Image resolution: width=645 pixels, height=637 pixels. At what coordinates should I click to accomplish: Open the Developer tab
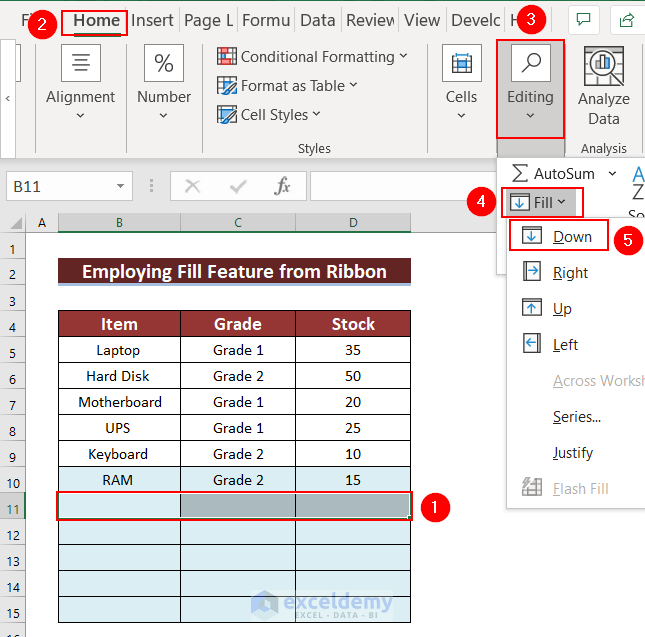pyautogui.click(x=476, y=20)
